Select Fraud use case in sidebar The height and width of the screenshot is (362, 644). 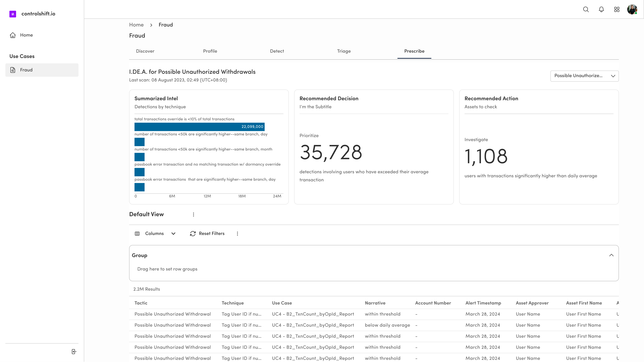click(x=42, y=70)
